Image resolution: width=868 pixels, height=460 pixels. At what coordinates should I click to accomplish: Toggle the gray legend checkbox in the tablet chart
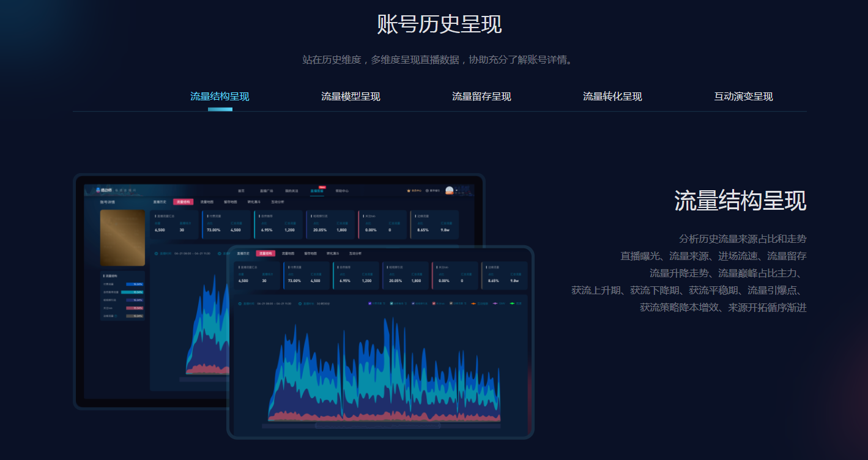451,303
